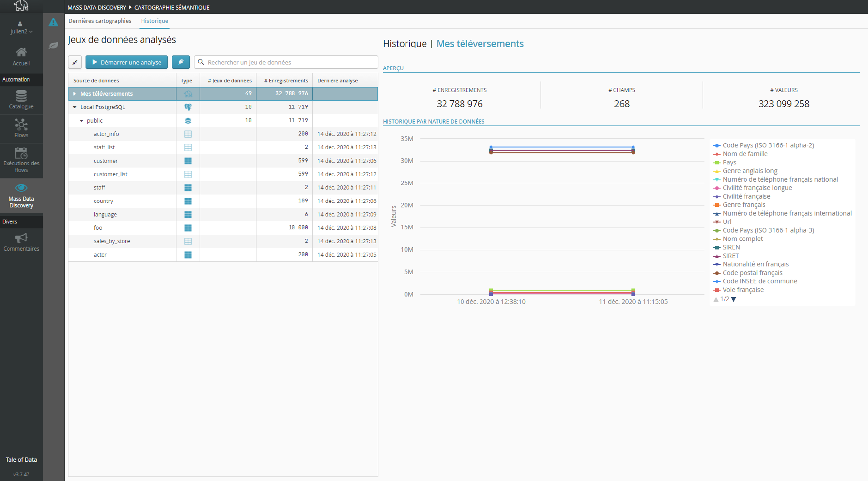The width and height of the screenshot is (868, 481).
Task: Click the 10 déc. 2020 data point on top line
Action: point(491,147)
